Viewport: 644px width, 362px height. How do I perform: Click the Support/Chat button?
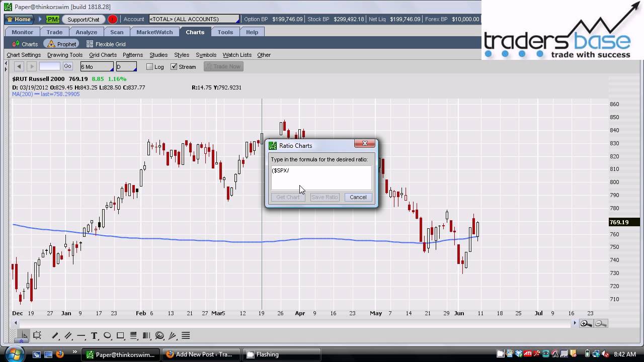pos(84,19)
